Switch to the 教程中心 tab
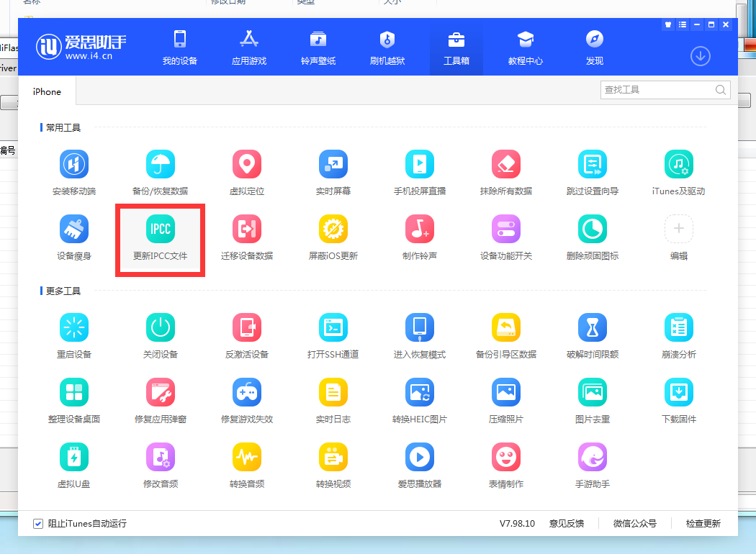This screenshot has width=756, height=554. [x=526, y=48]
